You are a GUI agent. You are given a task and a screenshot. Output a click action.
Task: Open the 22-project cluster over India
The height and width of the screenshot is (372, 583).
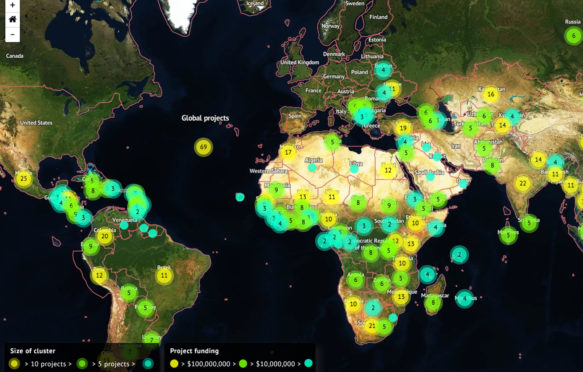click(523, 184)
